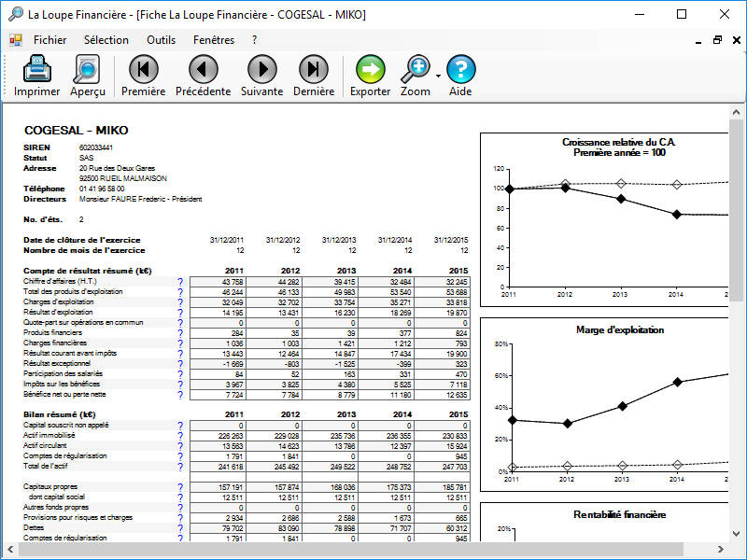This screenshot has width=747, height=560.
Task: Open the Fenêtres menu
Action: (214, 40)
